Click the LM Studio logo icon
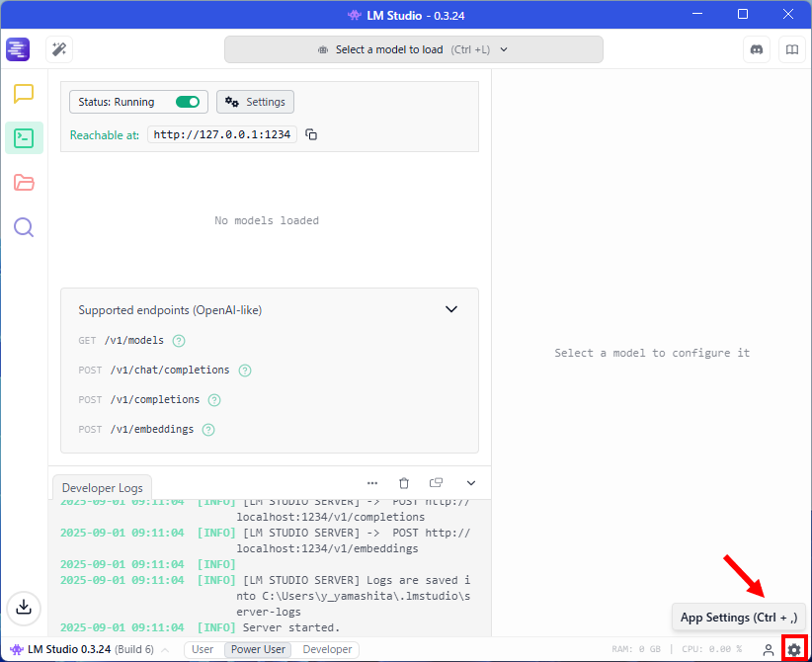 click(18, 49)
